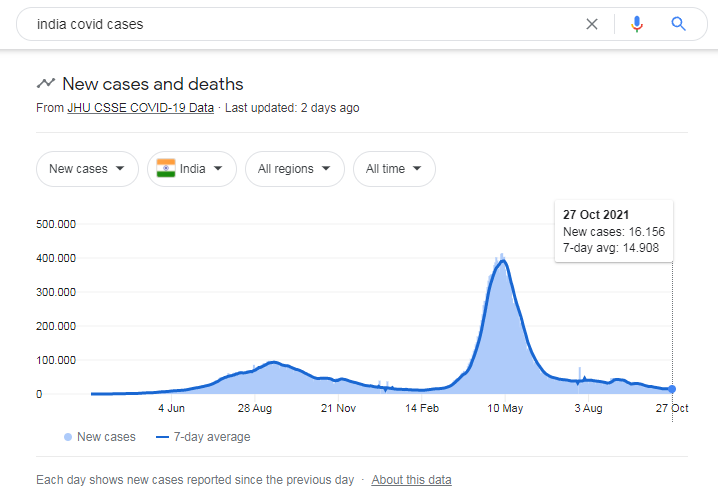Expand the All time range dropdown
Image resolution: width=718 pixels, height=491 pixels.
tap(394, 169)
